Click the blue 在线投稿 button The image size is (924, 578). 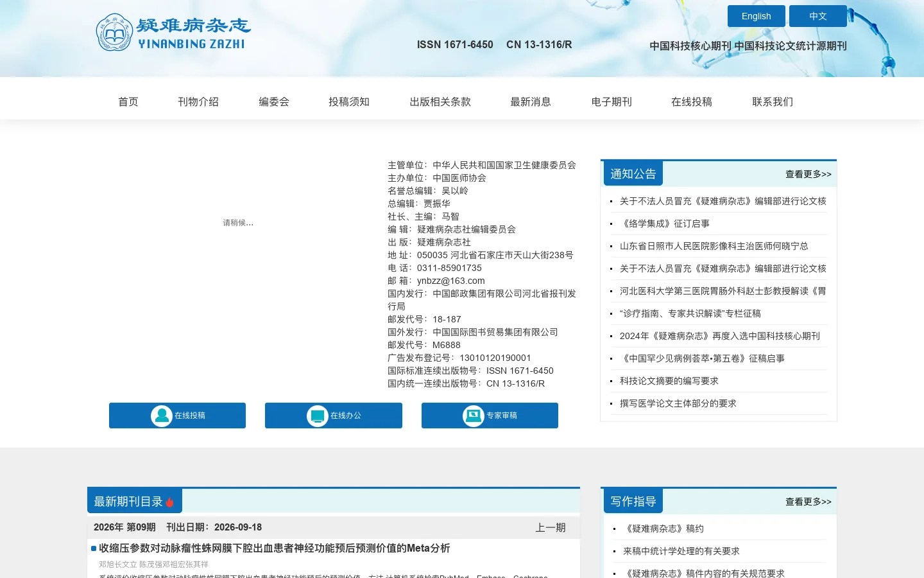pos(177,416)
